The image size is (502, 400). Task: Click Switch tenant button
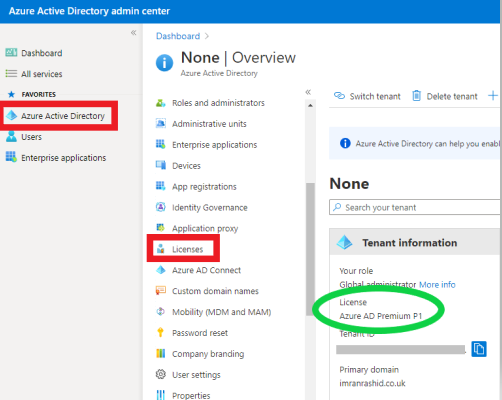(x=367, y=96)
